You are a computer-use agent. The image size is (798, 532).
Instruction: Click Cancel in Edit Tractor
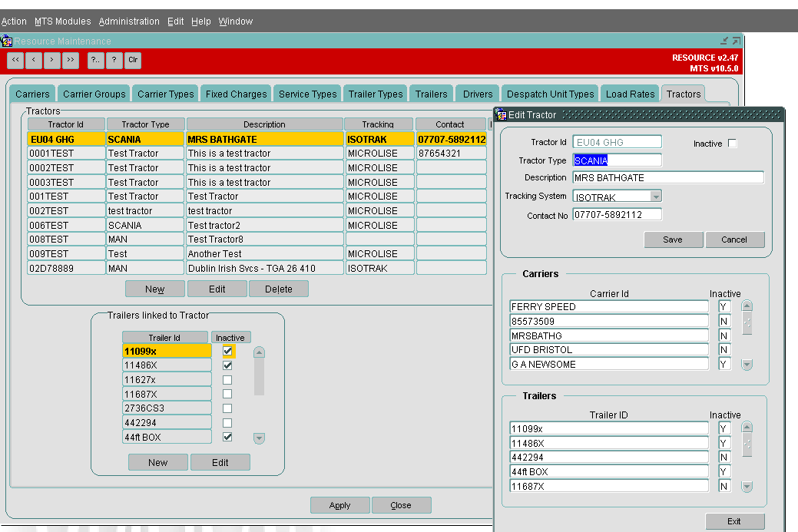[734, 240]
